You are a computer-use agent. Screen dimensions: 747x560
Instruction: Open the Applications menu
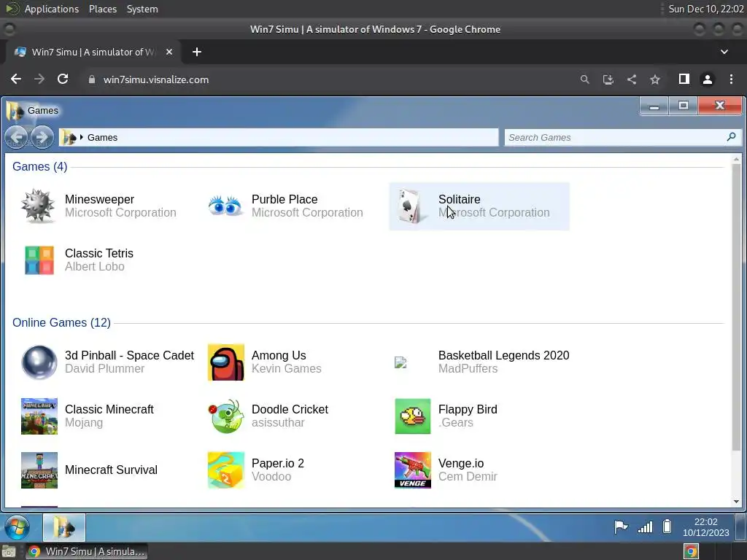click(52, 9)
